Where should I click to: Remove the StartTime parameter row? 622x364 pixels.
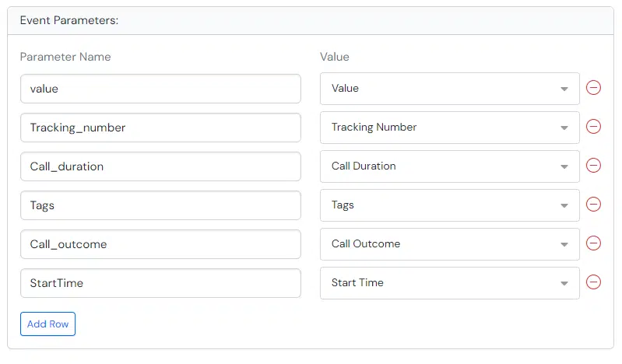tap(593, 282)
